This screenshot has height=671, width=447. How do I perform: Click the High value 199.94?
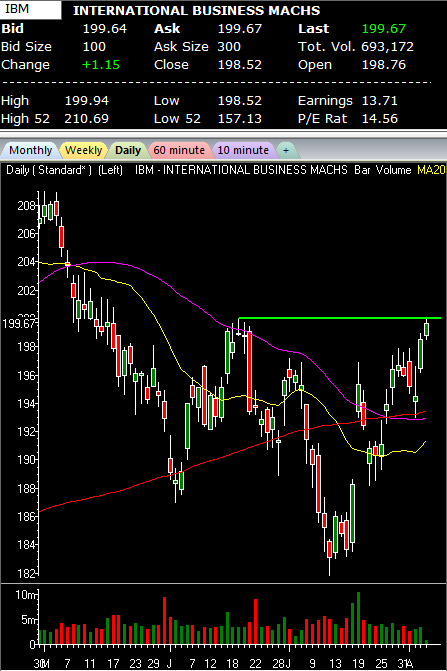click(87, 101)
